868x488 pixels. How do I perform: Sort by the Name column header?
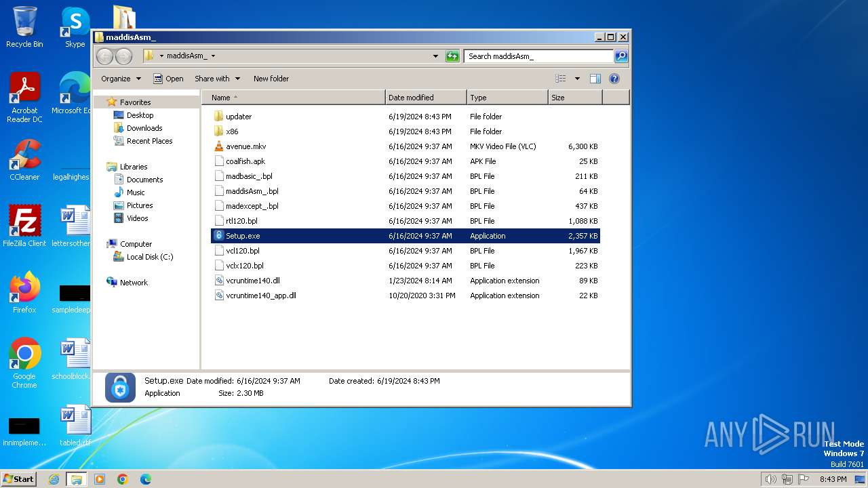(x=293, y=98)
